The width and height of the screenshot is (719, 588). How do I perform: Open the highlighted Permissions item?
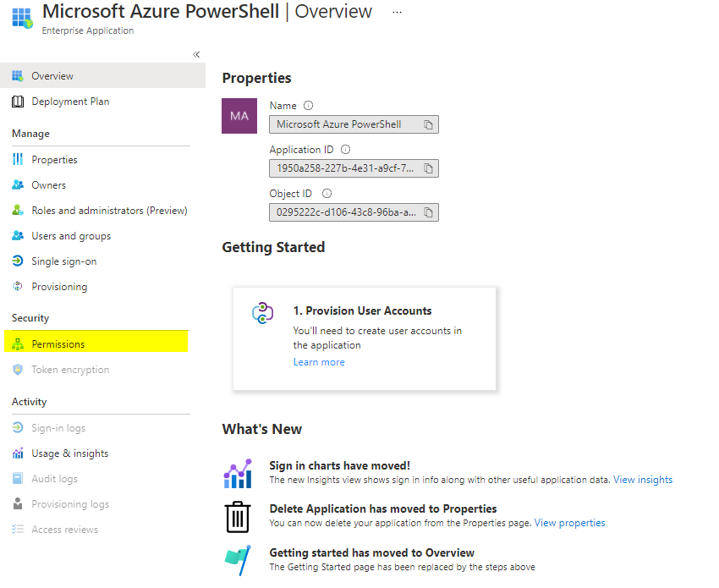tap(96, 343)
